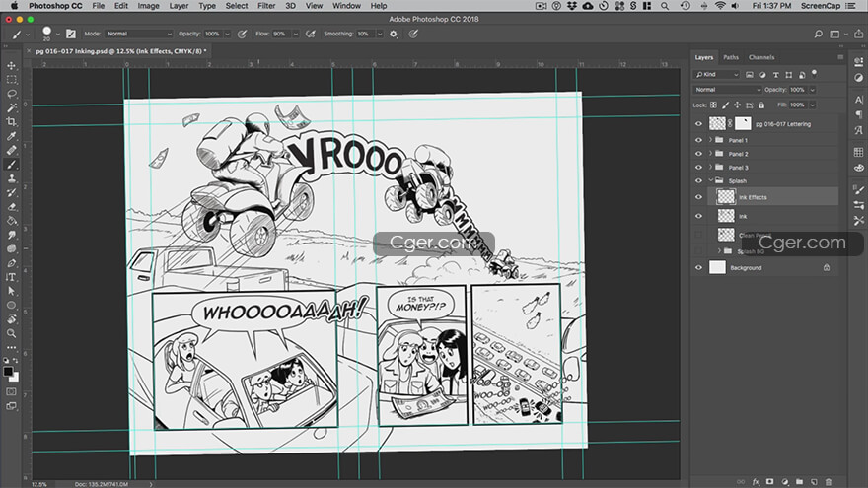Open the Swatches grid panel icon
868x488 pixels.
click(x=858, y=152)
